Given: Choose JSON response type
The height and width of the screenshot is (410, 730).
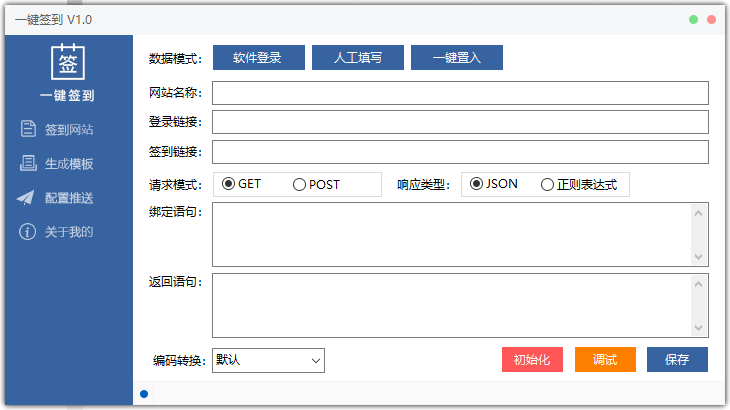Looking at the screenshot, I should pyautogui.click(x=476, y=184).
